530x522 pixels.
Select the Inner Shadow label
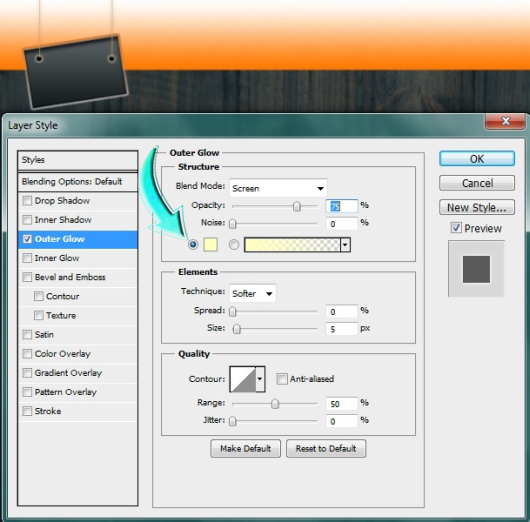(63, 220)
